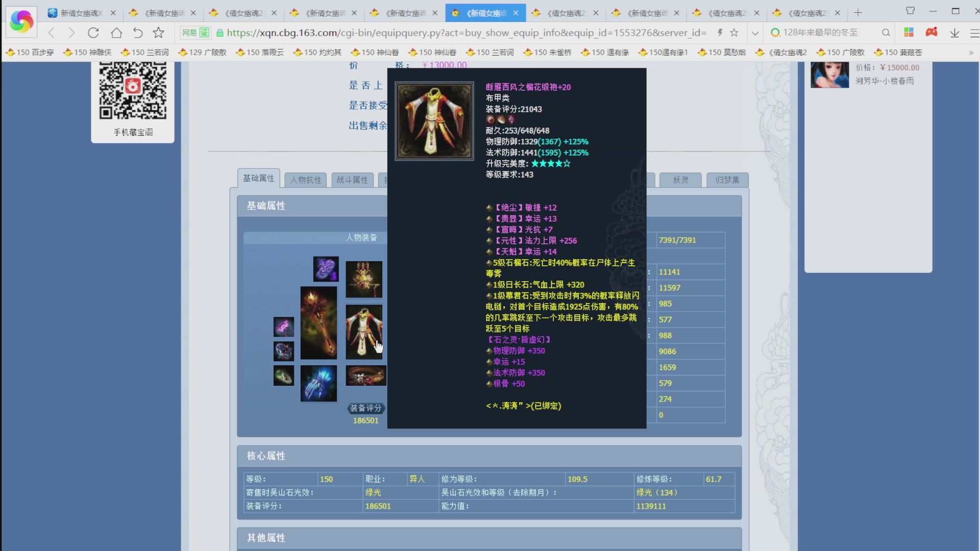This screenshot has width=980, height=551.
Task: Close the first tab 新倩女幽魂X
Action: coord(113,13)
